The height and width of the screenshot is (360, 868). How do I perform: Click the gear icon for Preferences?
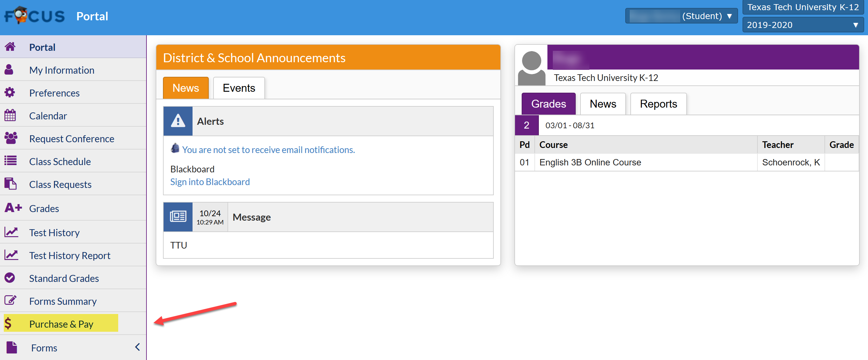10,92
